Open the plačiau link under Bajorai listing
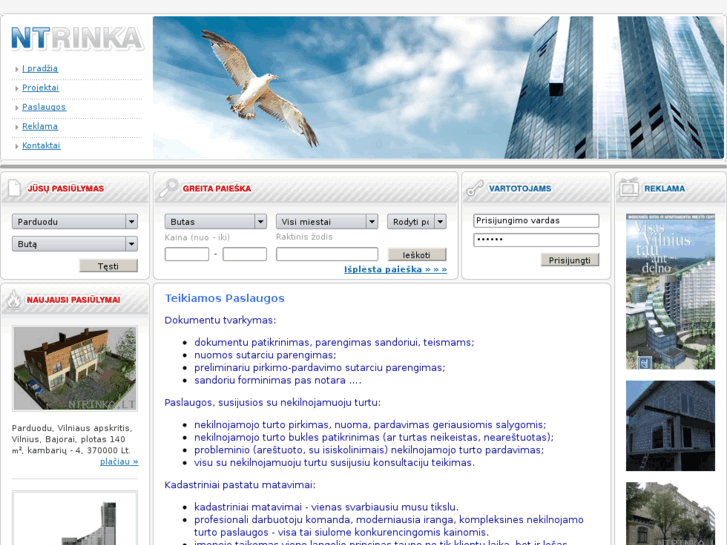727x545 pixels. (x=119, y=462)
